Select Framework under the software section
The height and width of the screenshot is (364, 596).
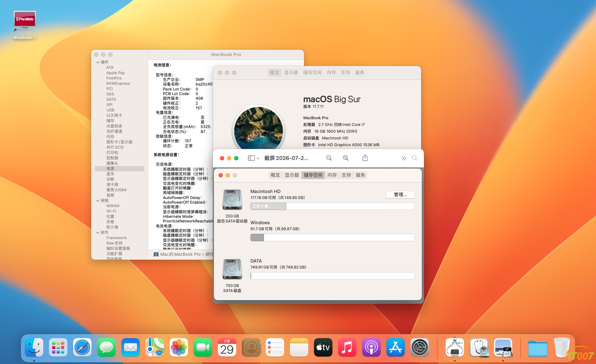point(117,238)
